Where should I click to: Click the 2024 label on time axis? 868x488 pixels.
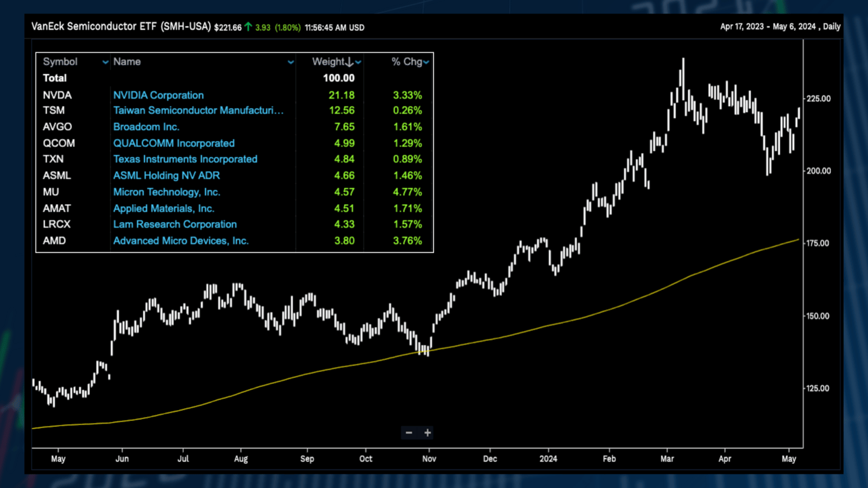pos(548,459)
